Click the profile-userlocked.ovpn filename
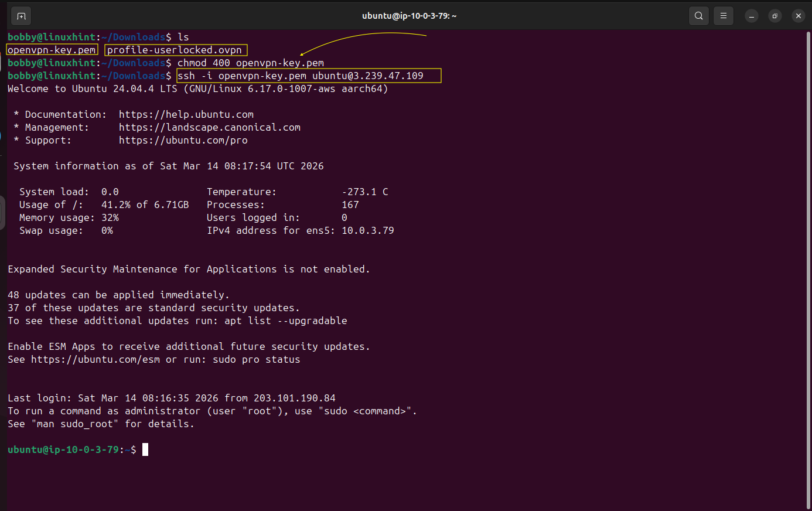 (x=175, y=50)
